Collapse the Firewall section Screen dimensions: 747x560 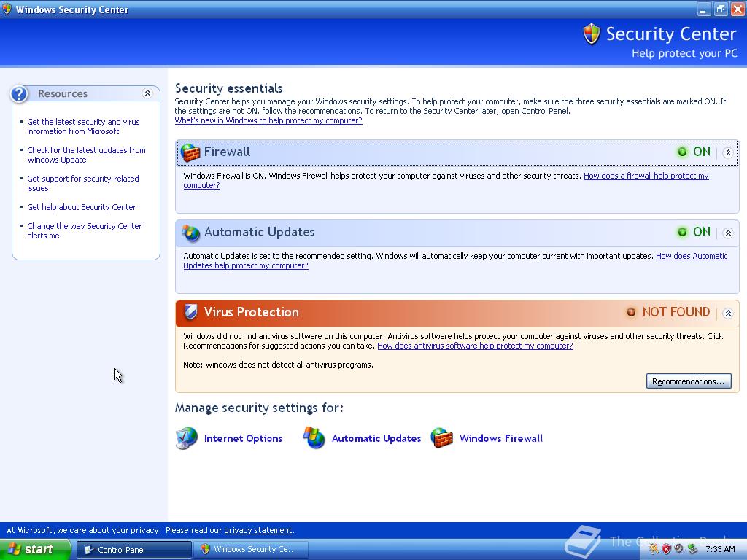[727, 153]
